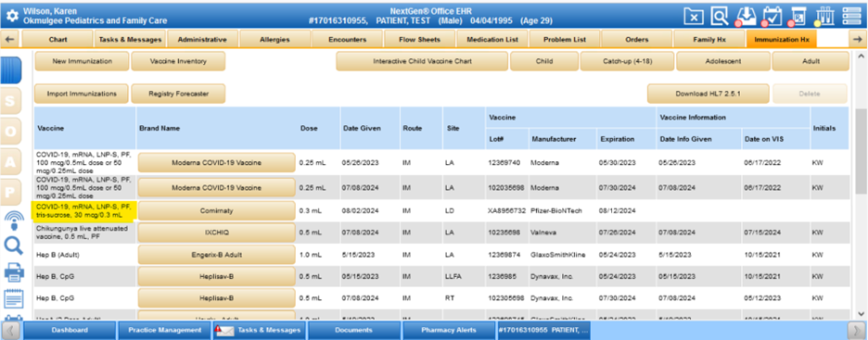The height and width of the screenshot is (340, 868).
Task: Open top Tasks & Messages tab
Action: coord(131,40)
